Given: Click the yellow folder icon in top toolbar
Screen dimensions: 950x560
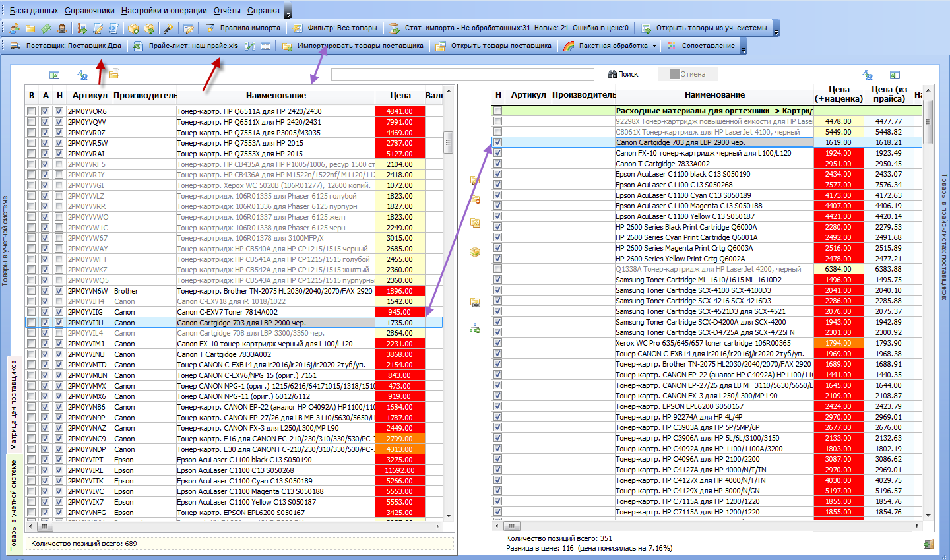Looking at the screenshot, I should pyautogui.click(x=30, y=28).
